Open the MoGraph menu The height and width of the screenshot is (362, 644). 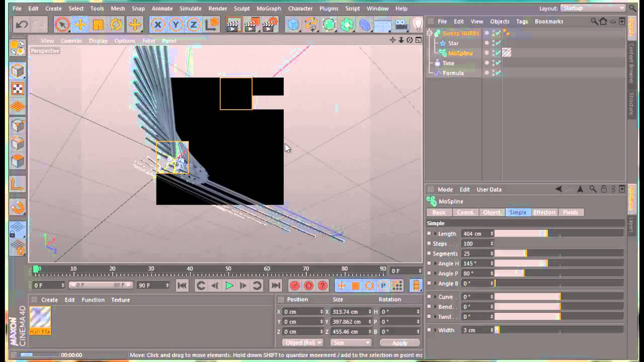pos(269,9)
